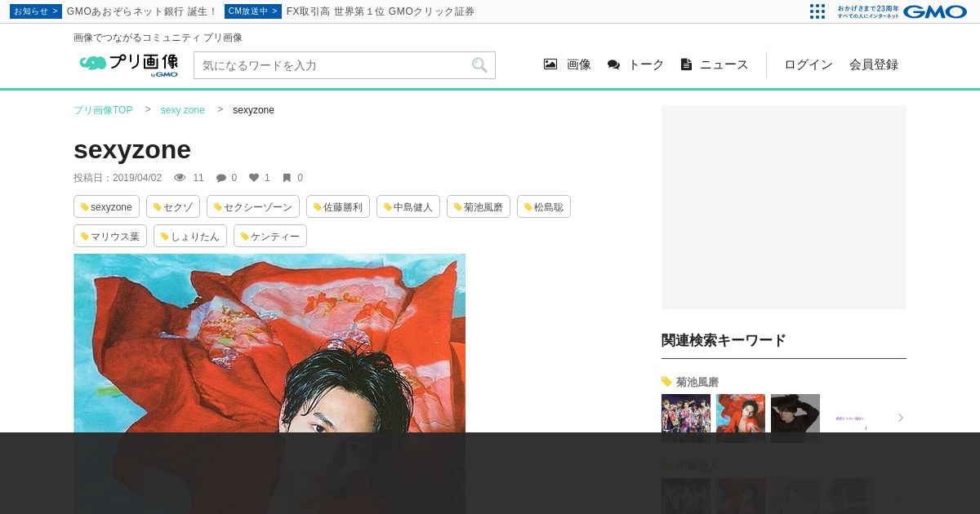Select the 中島健人 tag
The width and height of the screenshot is (980, 514).
click(x=408, y=206)
